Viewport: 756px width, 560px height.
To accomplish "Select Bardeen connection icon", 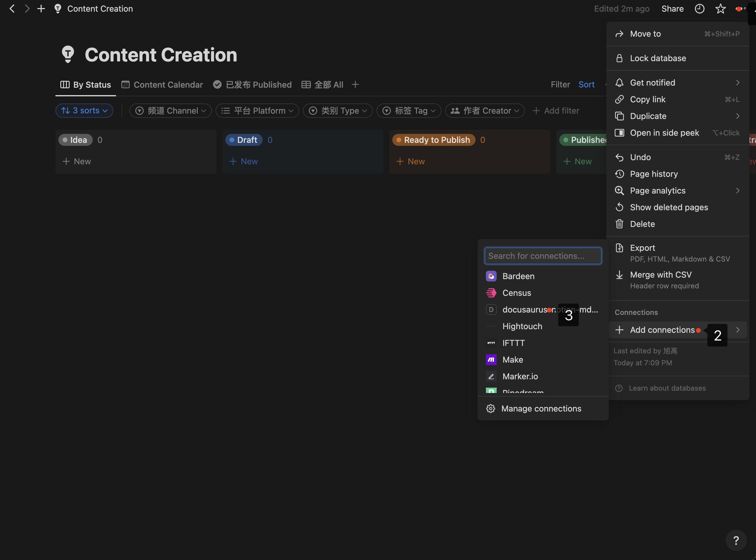I will click(491, 276).
